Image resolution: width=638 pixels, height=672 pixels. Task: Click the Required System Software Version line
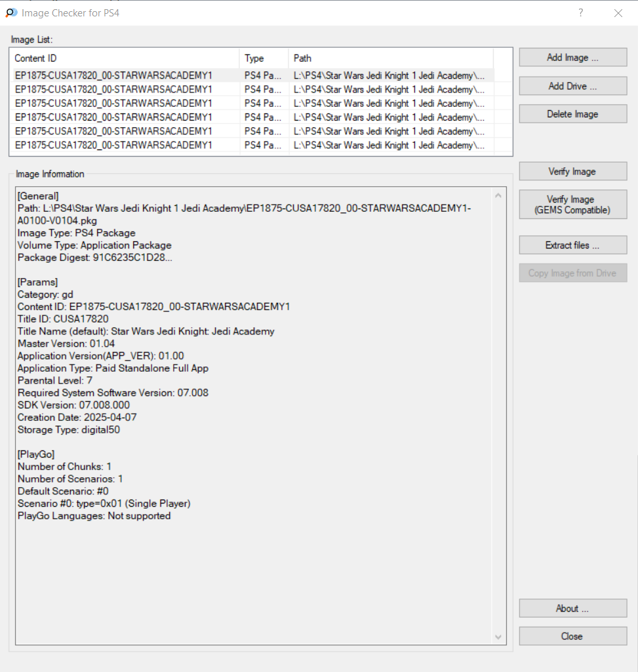click(x=113, y=393)
